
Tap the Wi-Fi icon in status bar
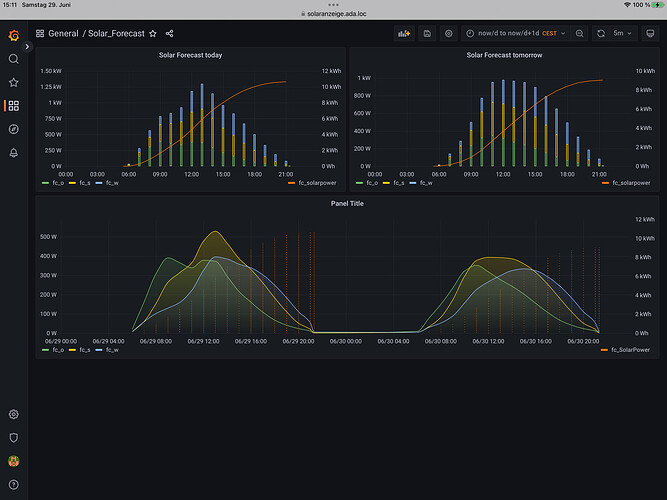pos(627,5)
